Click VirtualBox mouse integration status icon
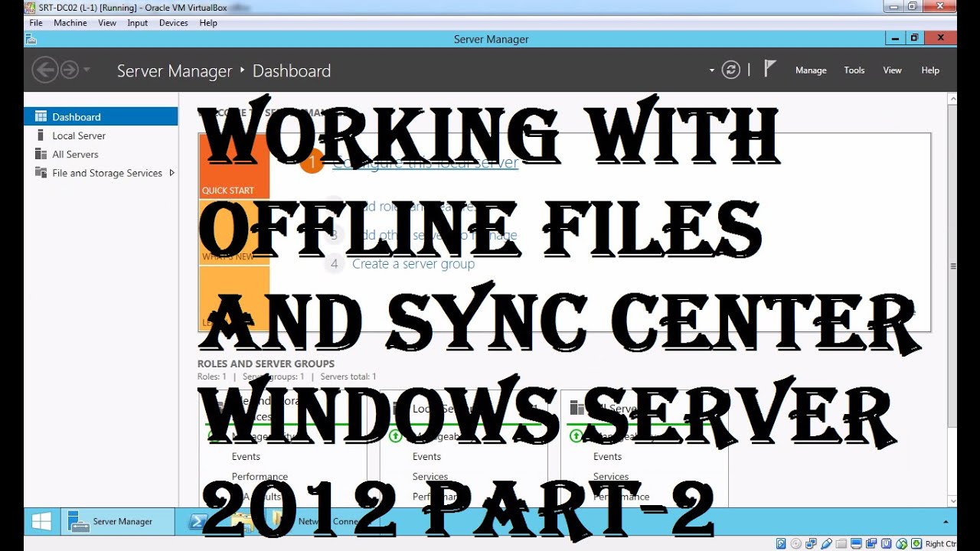Image resolution: width=980 pixels, height=551 pixels. pyautogui.click(x=902, y=544)
